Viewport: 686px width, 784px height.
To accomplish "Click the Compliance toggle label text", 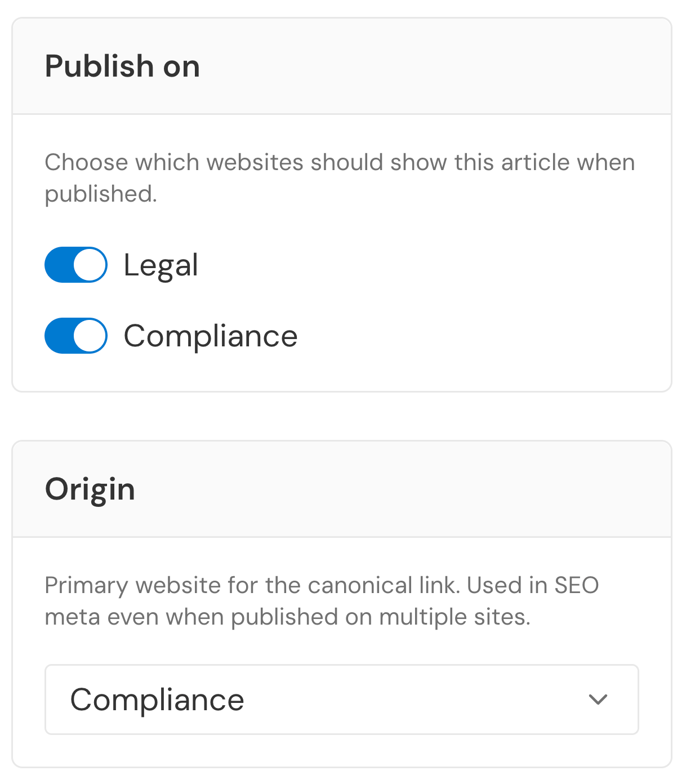I will point(211,336).
